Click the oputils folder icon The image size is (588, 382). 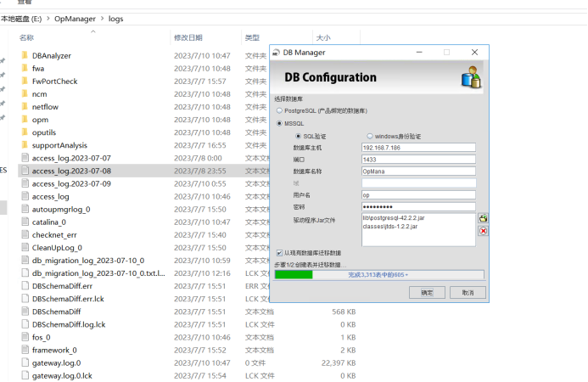[25, 132]
